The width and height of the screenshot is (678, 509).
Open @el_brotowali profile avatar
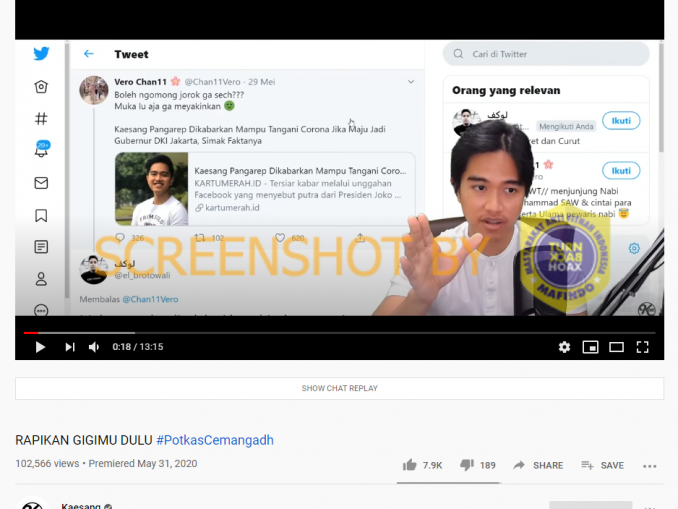pyautogui.click(x=93, y=269)
